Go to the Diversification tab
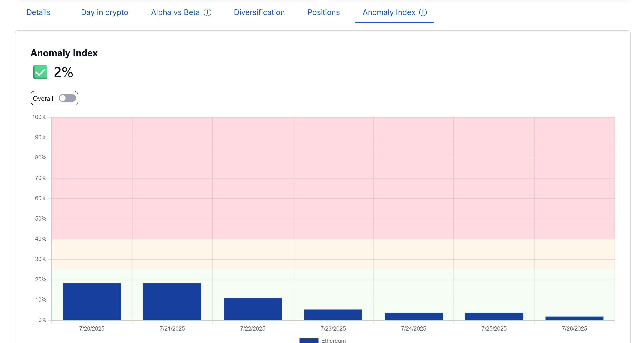The height and width of the screenshot is (343, 644). click(x=259, y=12)
